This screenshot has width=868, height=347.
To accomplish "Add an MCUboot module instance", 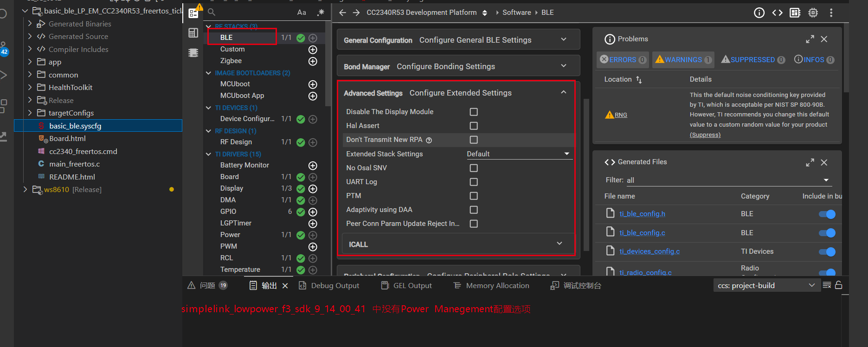I will (313, 84).
